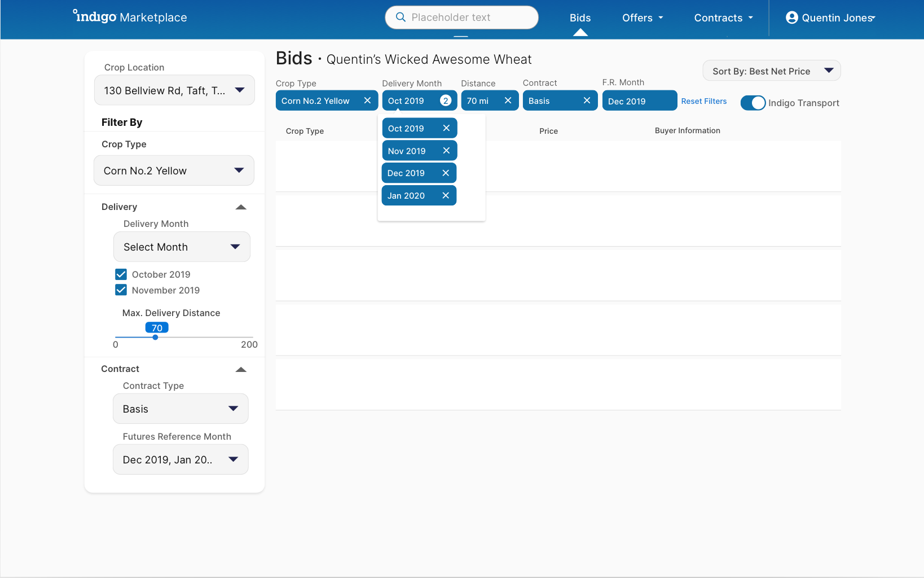The height and width of the screenshot is (578, 924).
Task: Remove Jan 2020 from the month popup list
Action: (x=446, y=195)
